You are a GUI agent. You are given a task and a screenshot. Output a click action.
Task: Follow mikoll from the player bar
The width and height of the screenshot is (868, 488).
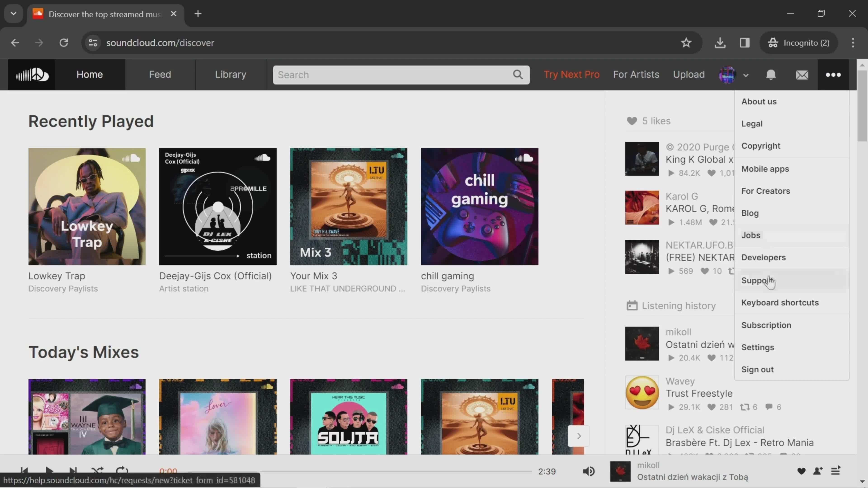[x=818, y=471]
